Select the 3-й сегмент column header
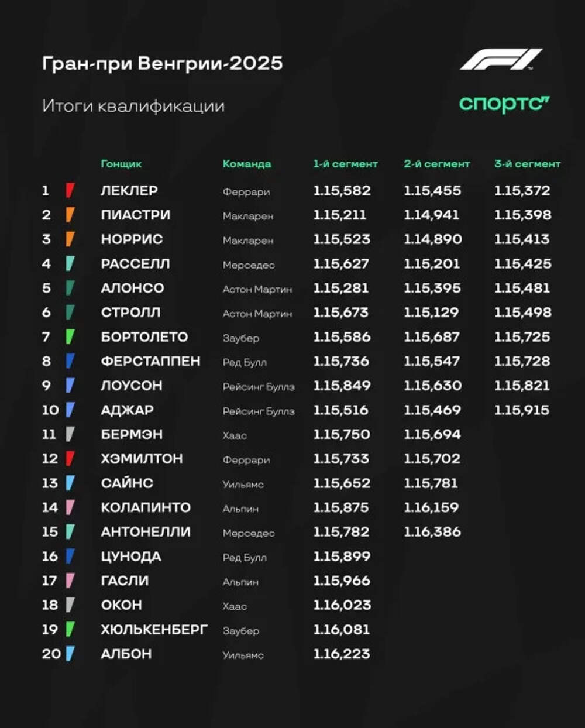 (x=528, y=164)
